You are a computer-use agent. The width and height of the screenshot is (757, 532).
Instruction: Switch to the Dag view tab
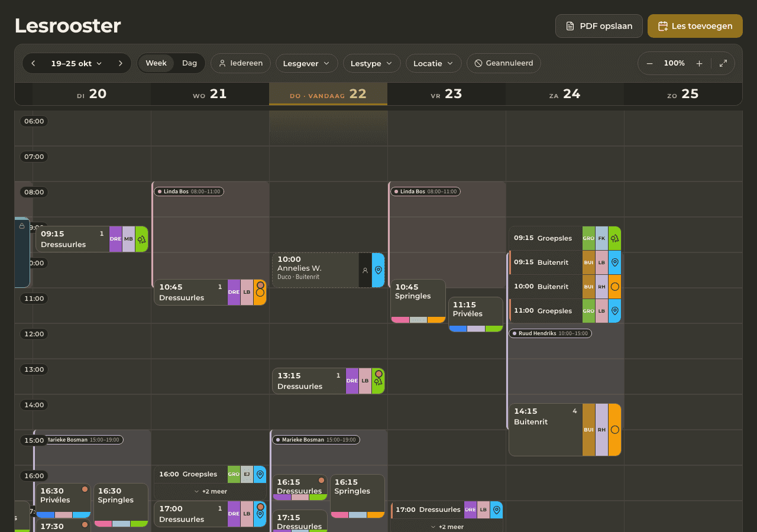coord(189,63)
